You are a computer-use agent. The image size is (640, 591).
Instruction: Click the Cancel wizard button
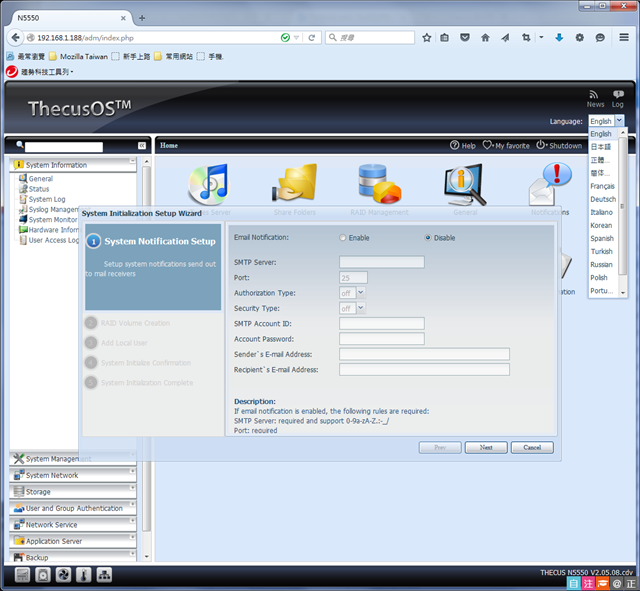click(532, 448)
